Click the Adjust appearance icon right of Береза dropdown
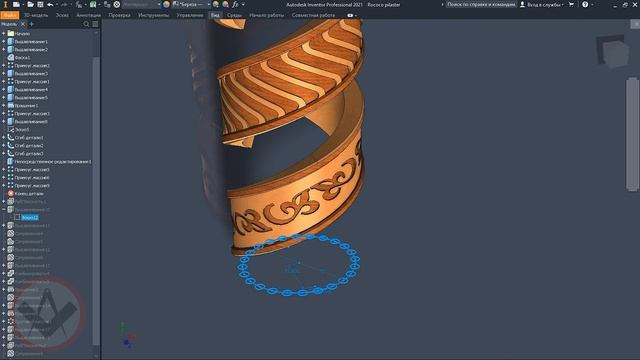Viewport: 640px width, 360px height. point(216,4)
